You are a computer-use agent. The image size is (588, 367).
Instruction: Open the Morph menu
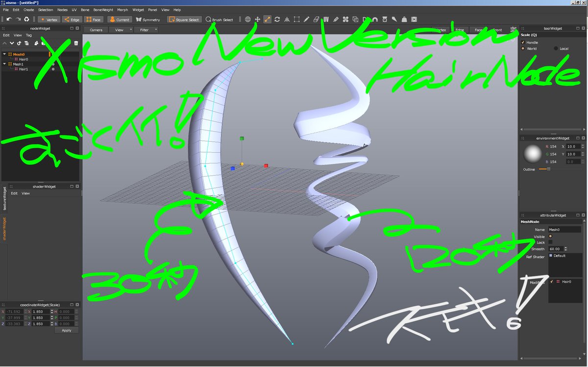click(122, 10)
